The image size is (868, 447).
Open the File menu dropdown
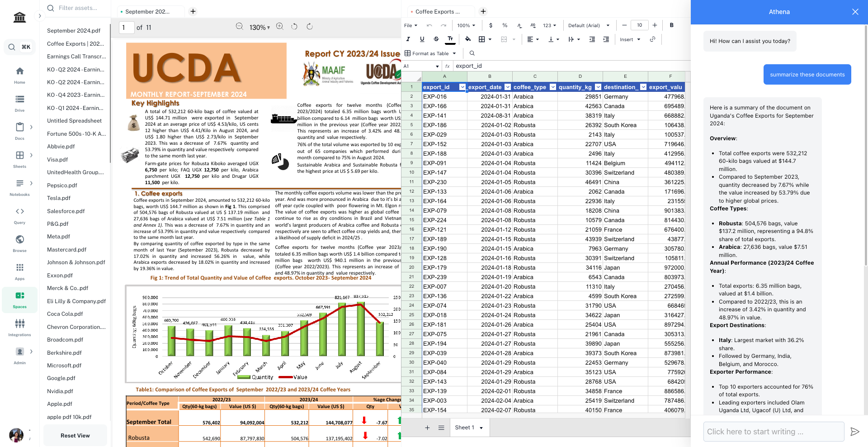point(410,25)
